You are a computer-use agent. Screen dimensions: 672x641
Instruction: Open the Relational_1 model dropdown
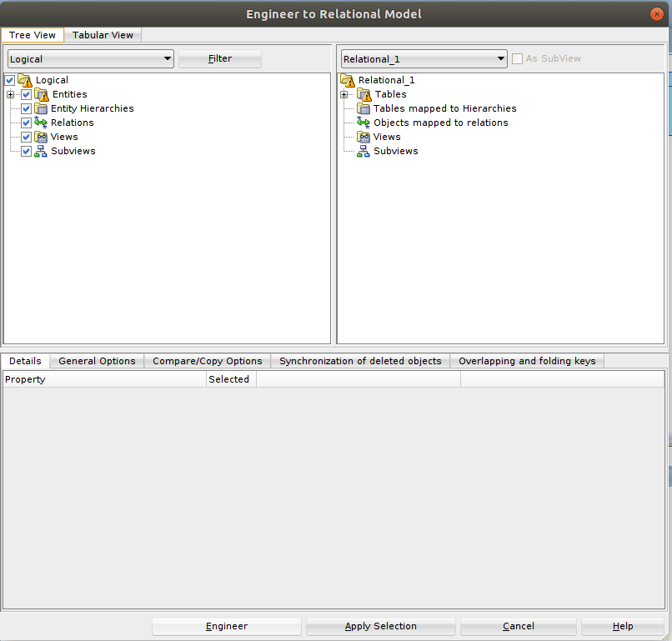[x=424, y=58]
